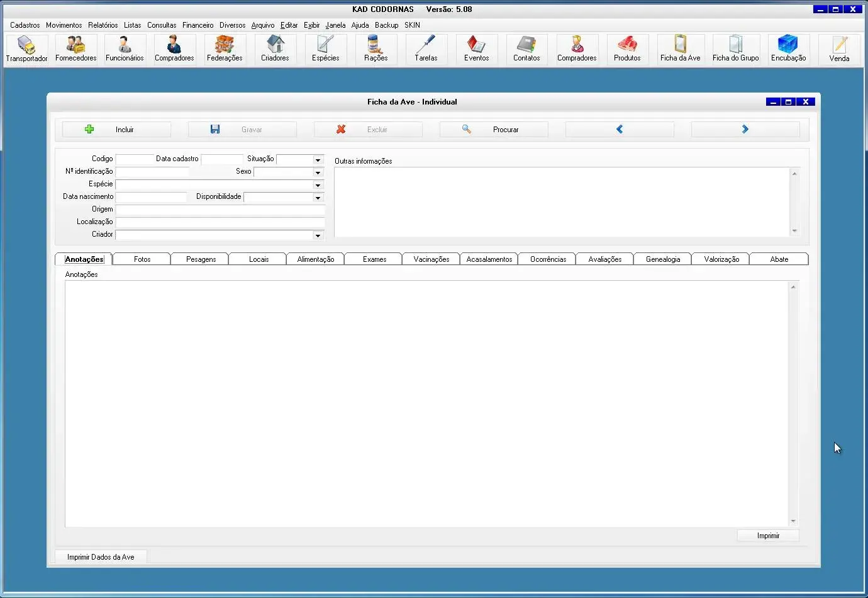
Task: Click the Incluir button
Action: (116, 130)
